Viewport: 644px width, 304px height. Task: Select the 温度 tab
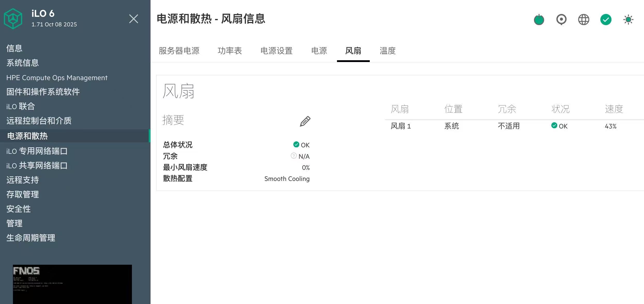[388, 51]
